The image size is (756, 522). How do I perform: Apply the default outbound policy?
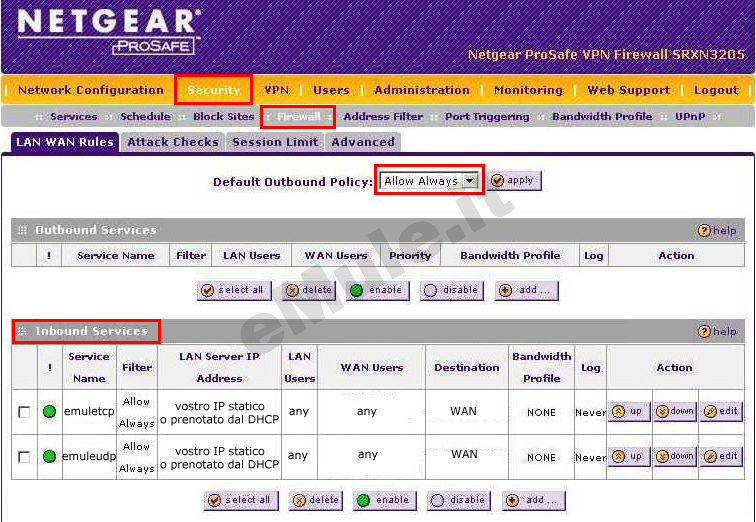(x=514, y=181)
